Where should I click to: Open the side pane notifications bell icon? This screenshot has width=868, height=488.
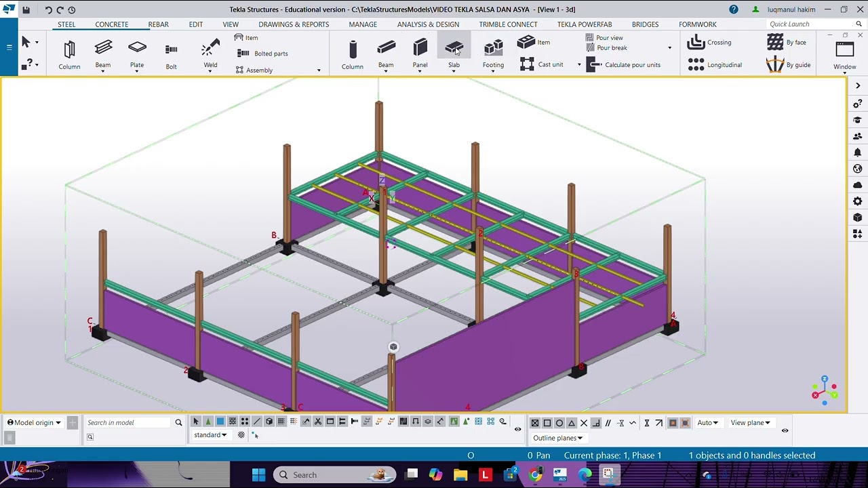click(858, 152)
